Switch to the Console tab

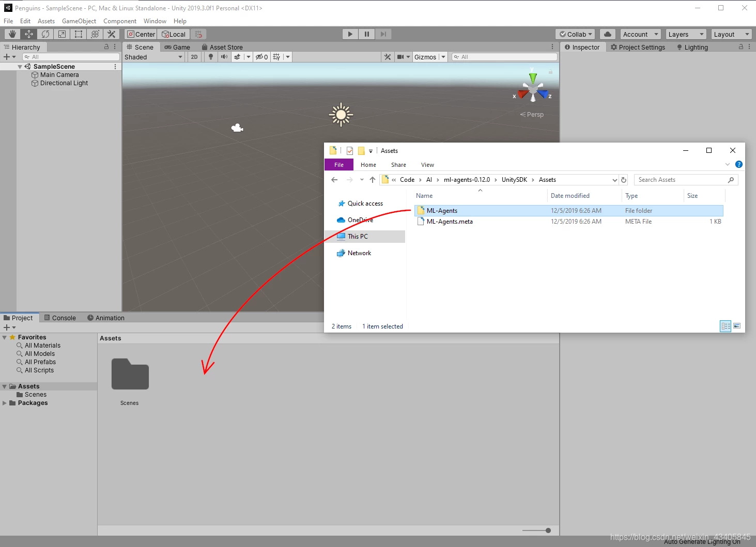point(60,318)
